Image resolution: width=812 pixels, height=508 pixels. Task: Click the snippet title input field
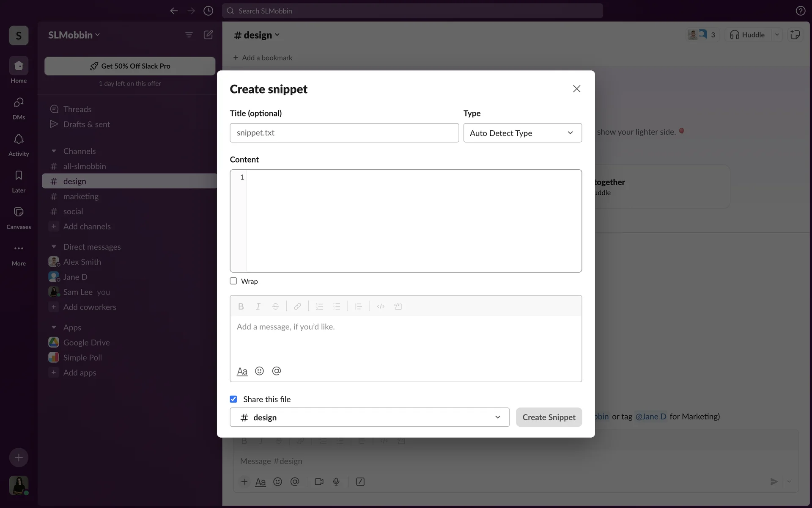pos(344,133)
